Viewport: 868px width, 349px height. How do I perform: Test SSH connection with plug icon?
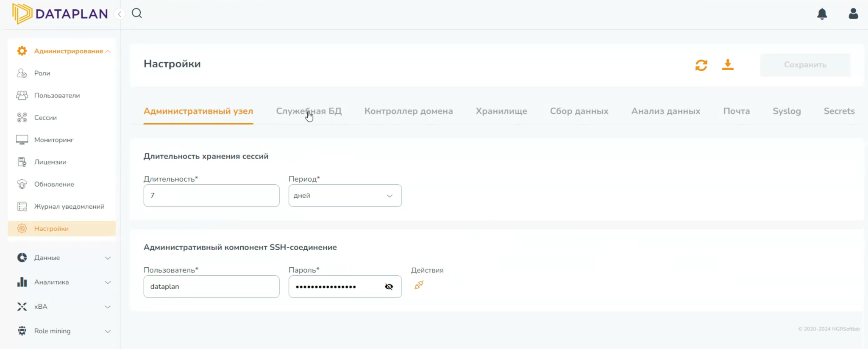(x=419, y=285)
